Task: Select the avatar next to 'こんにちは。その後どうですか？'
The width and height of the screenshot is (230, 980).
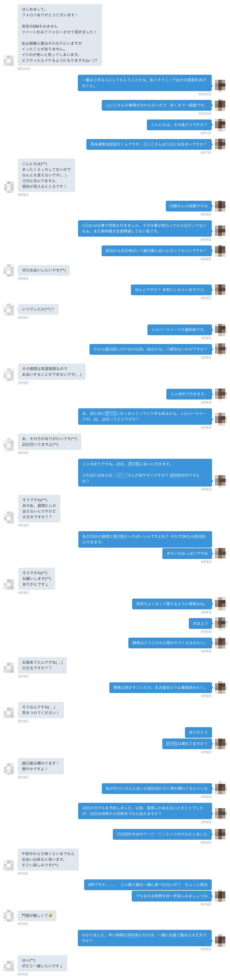Action: tap(220, 125)
